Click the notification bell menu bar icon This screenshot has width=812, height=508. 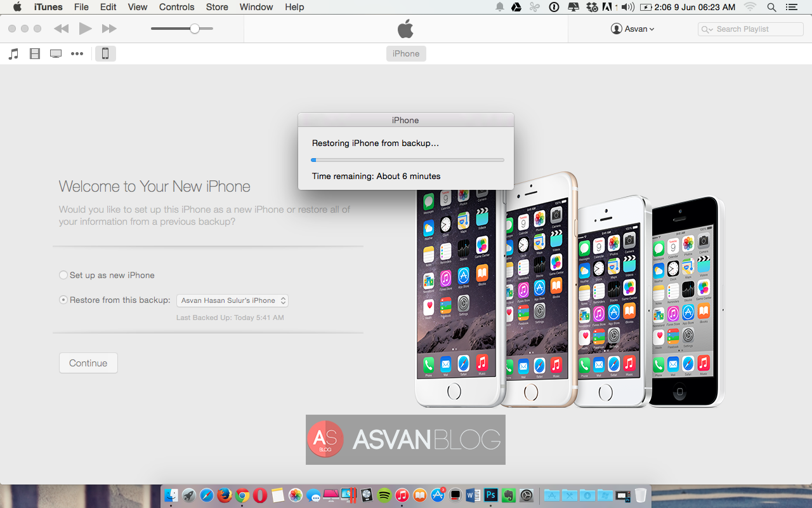click(500, 7)
